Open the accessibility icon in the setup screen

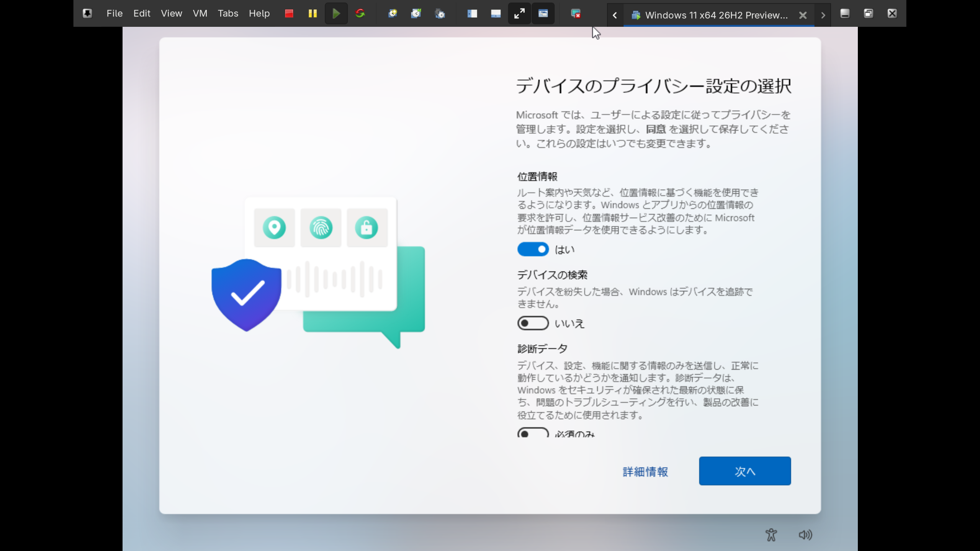pos(771,535)
